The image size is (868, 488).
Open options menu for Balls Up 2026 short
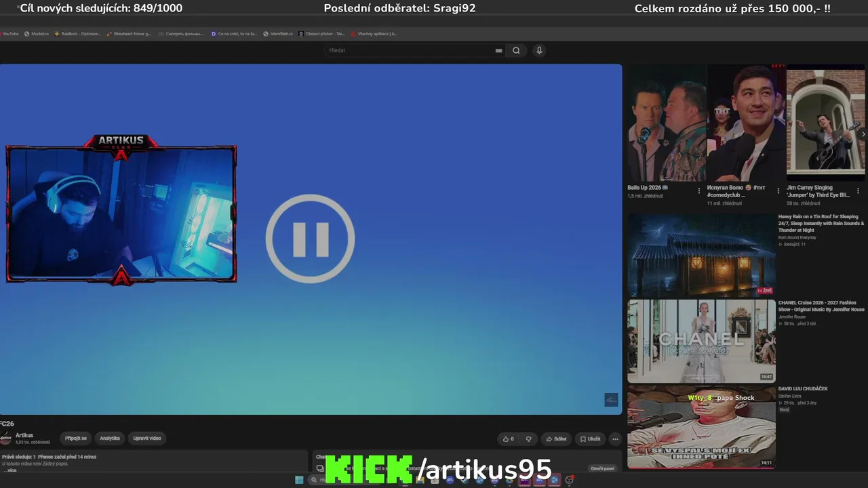[x=699, y=191]
